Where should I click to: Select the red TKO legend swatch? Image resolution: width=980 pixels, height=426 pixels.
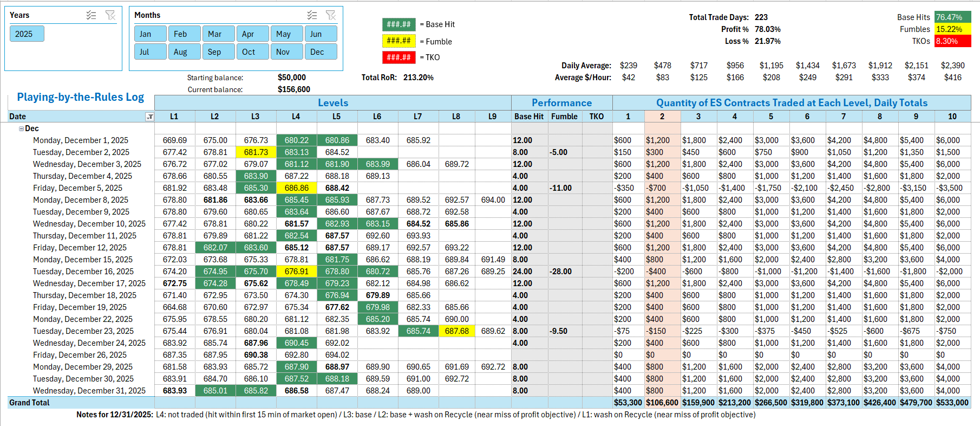click(x=398, y=57)
